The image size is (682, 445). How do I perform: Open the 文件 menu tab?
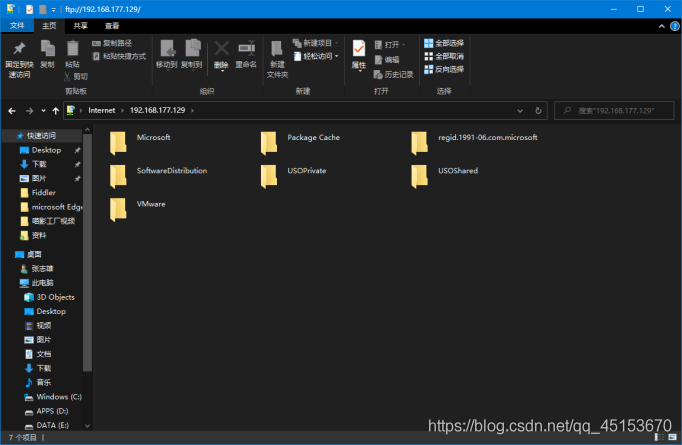point(17,26)
